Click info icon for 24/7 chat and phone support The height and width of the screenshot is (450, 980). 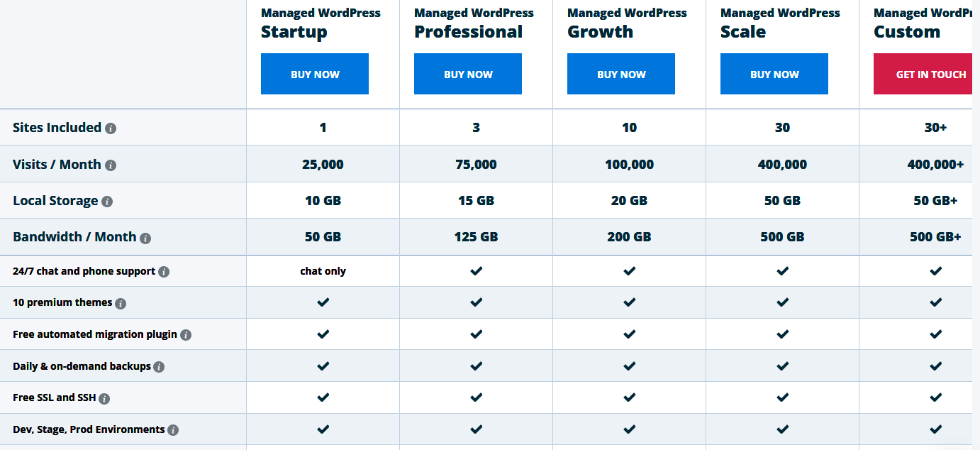click(164, 272)
